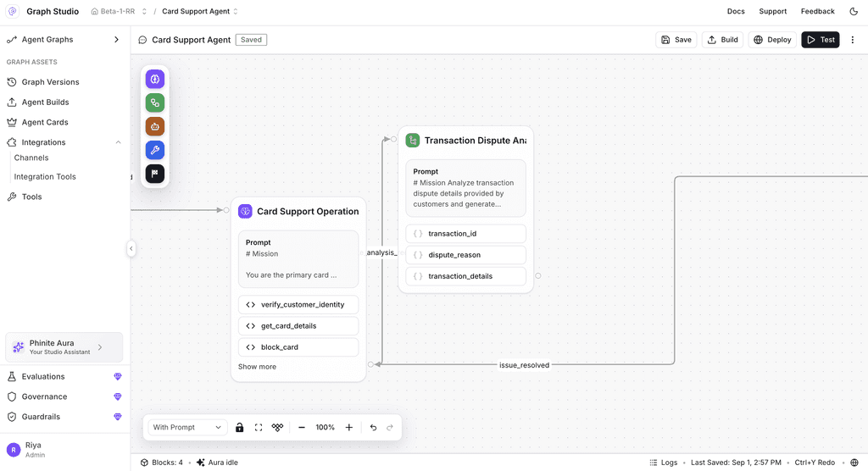Open Governance in sidebar
868x471 pixels.
44,396
